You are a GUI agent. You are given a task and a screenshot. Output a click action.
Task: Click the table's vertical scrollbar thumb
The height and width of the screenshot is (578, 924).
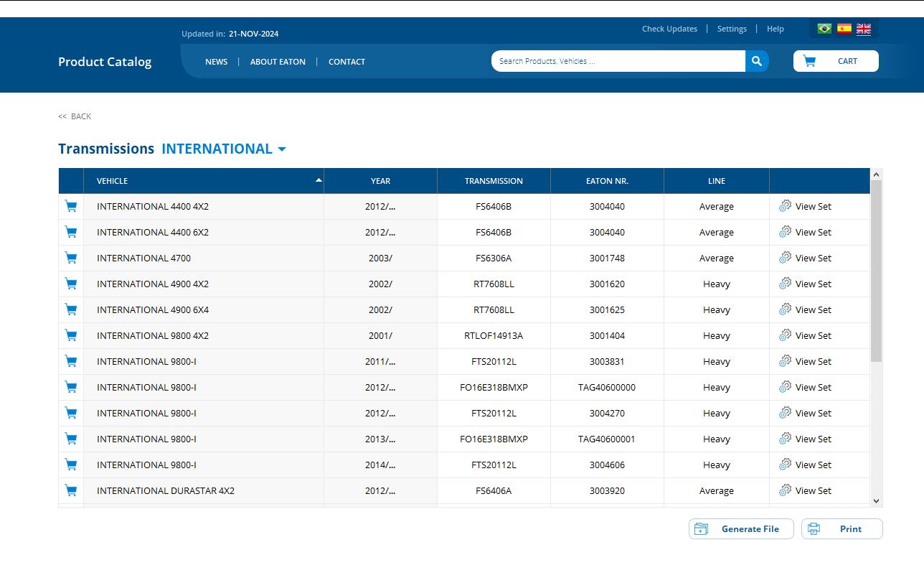click(876, 271)
